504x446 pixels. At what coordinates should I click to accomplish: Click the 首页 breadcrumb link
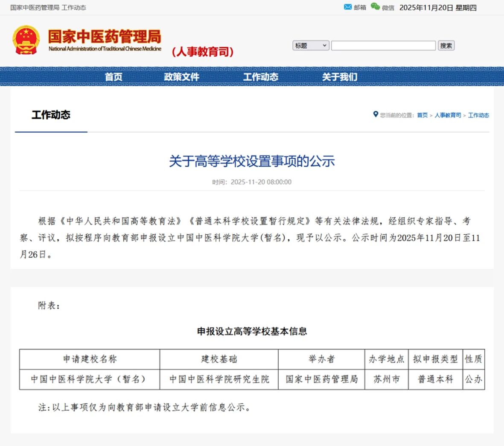[x=422, y=115]
